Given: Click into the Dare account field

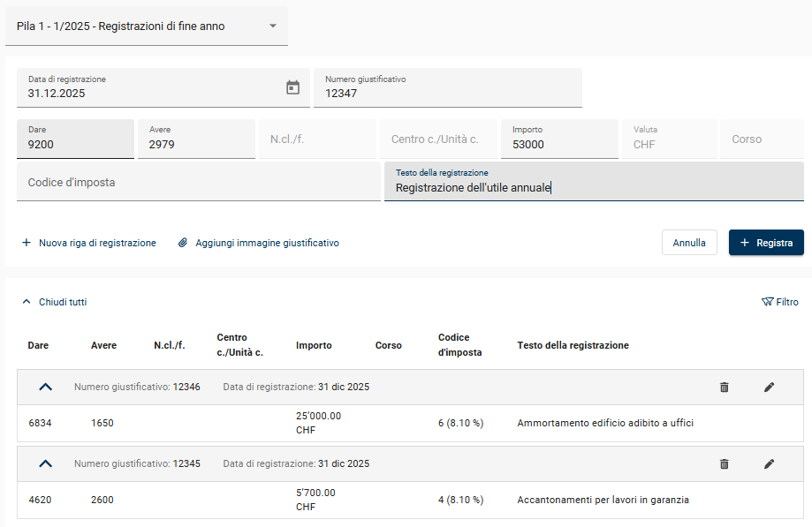Looking at the screenshot, I should pyautogui.click(x=75, y=144).
